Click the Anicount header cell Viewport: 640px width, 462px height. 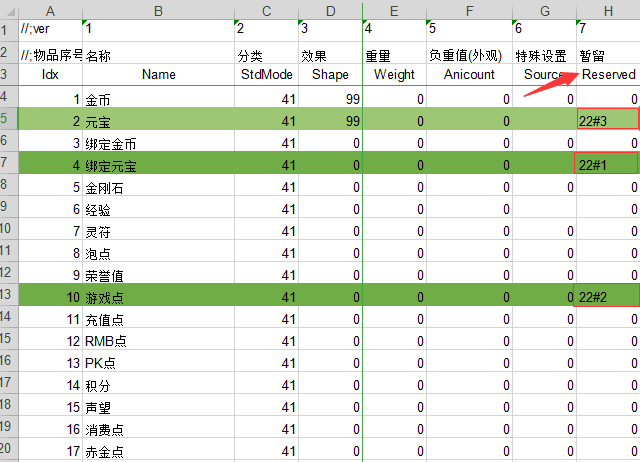[x=468, y=75]
